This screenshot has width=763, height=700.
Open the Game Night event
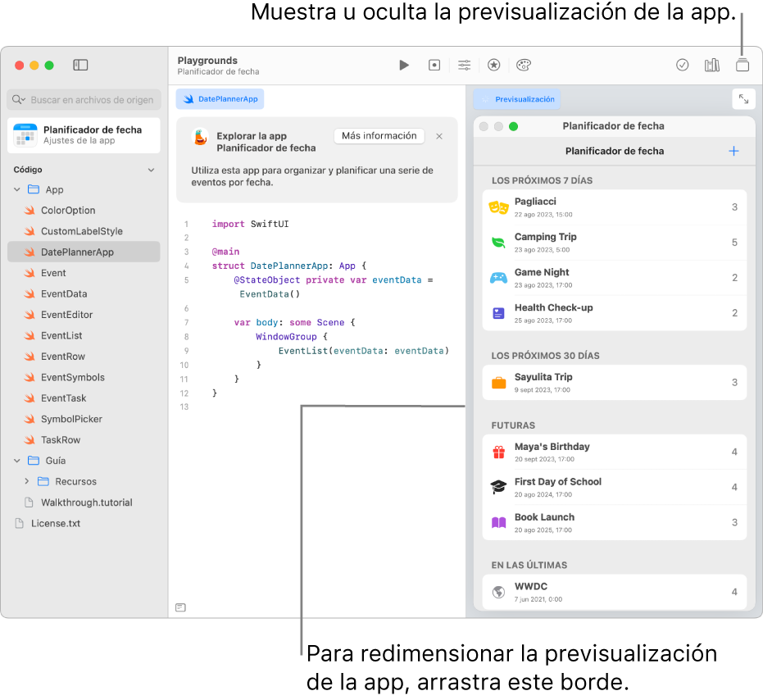614,278
